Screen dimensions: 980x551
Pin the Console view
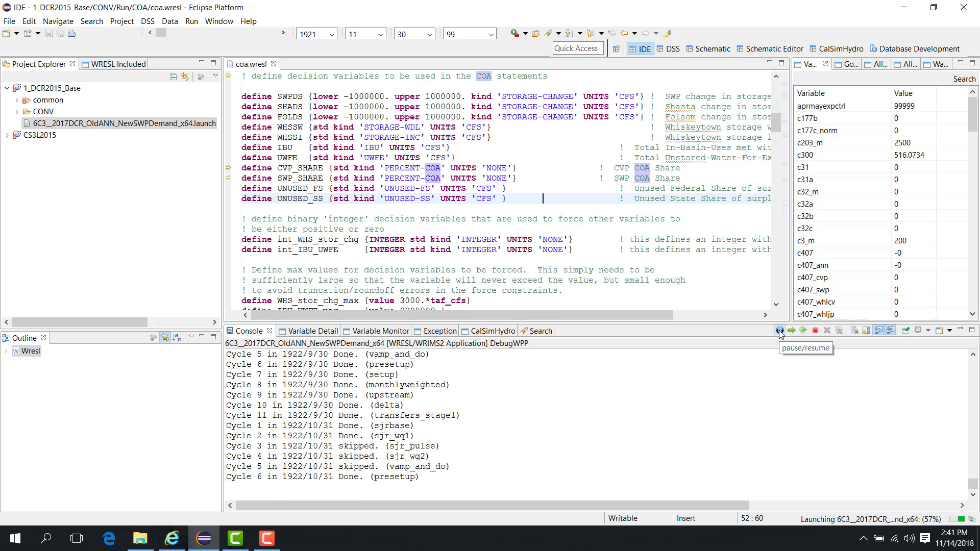[x=905, y=331]
